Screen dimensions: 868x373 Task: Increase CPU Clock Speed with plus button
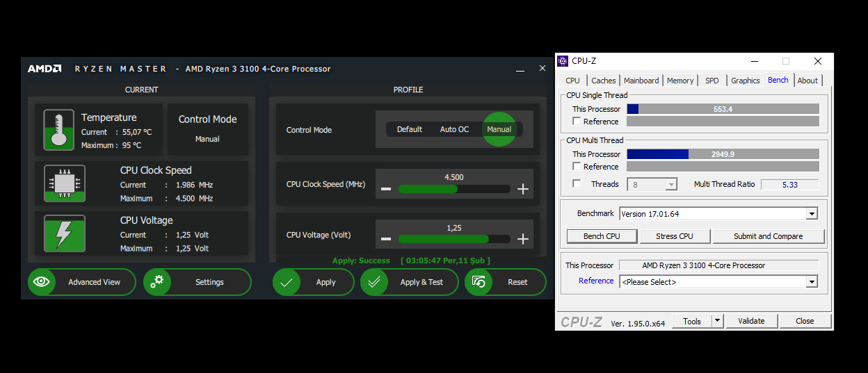pyautogui.click(x=523, y=189)
